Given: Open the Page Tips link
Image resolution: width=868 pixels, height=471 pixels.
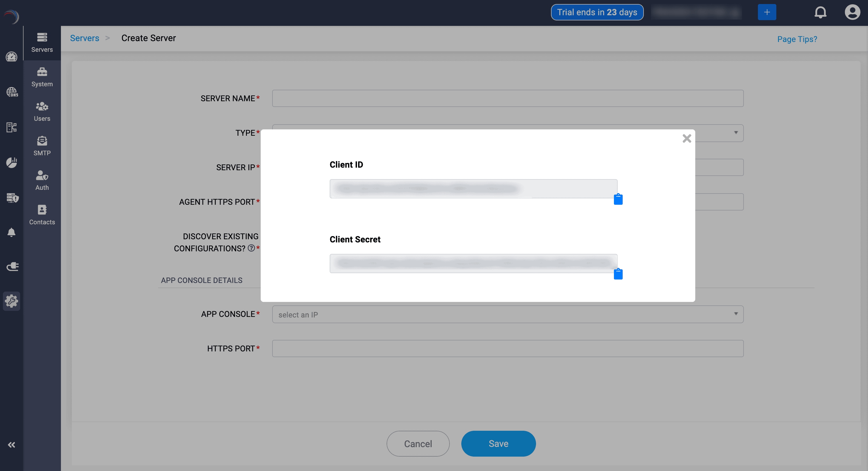Looking at the screenshot, I should 797,39.
